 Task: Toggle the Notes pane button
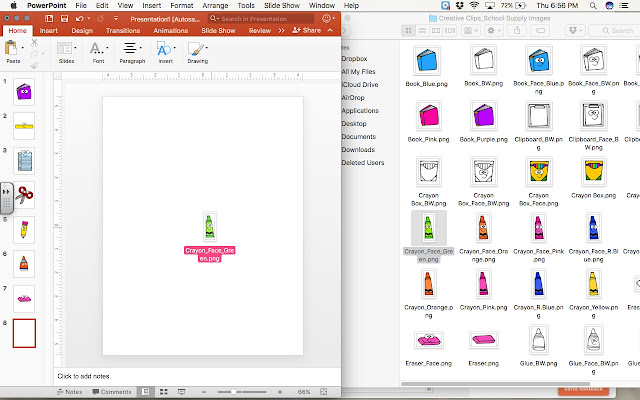click(69, 392)
